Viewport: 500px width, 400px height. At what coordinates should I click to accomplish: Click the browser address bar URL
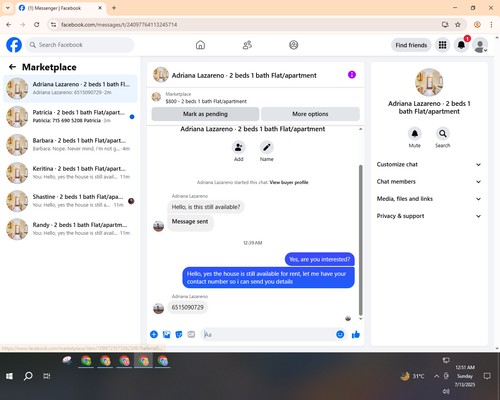[x=119, y=25]
